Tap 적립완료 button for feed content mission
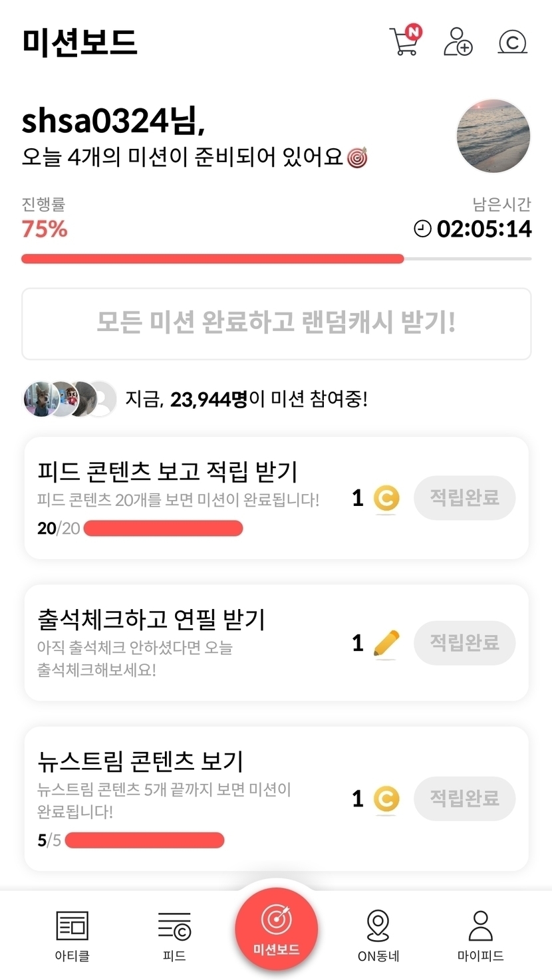The width and height of the screenshot is (552, 980). click(x=464, y=498)
